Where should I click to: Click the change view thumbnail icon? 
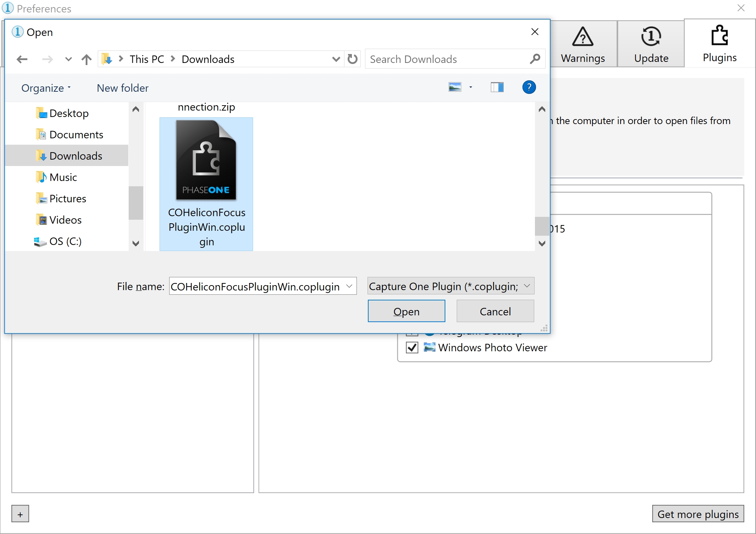click(x=455, y=87)
